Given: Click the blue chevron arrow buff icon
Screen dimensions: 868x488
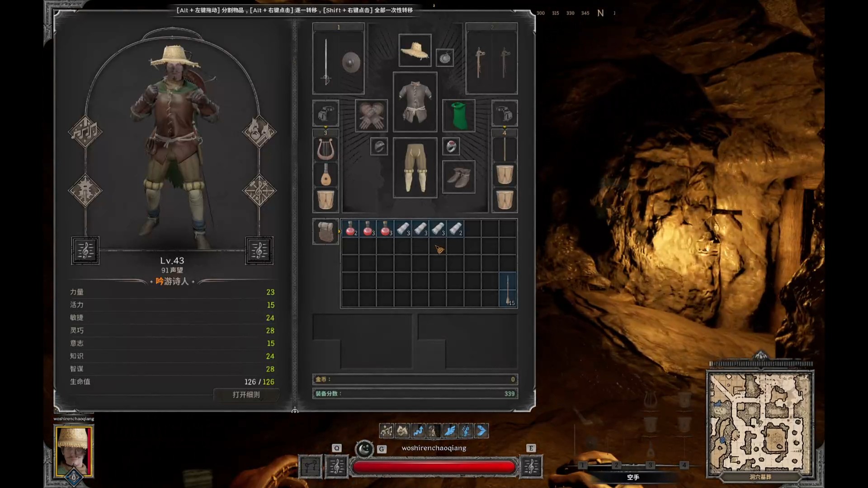Looking at the screenshot, I should tap(481, 431).
